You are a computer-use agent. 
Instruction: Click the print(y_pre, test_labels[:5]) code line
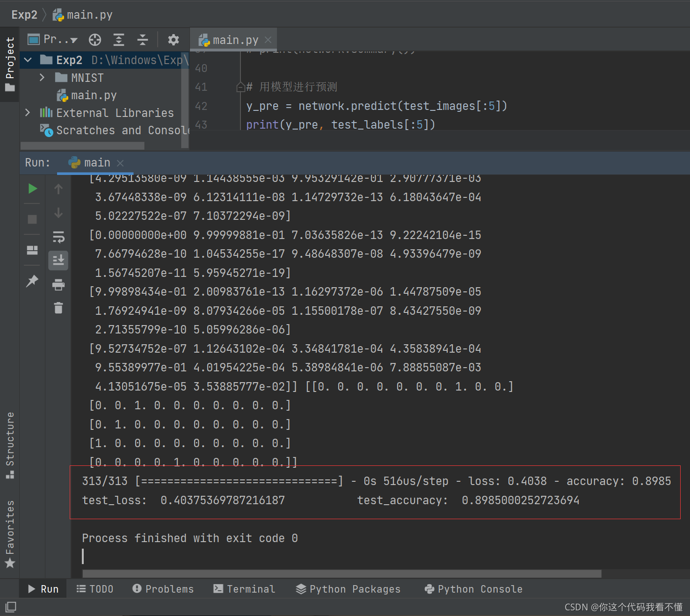(341, 125)
